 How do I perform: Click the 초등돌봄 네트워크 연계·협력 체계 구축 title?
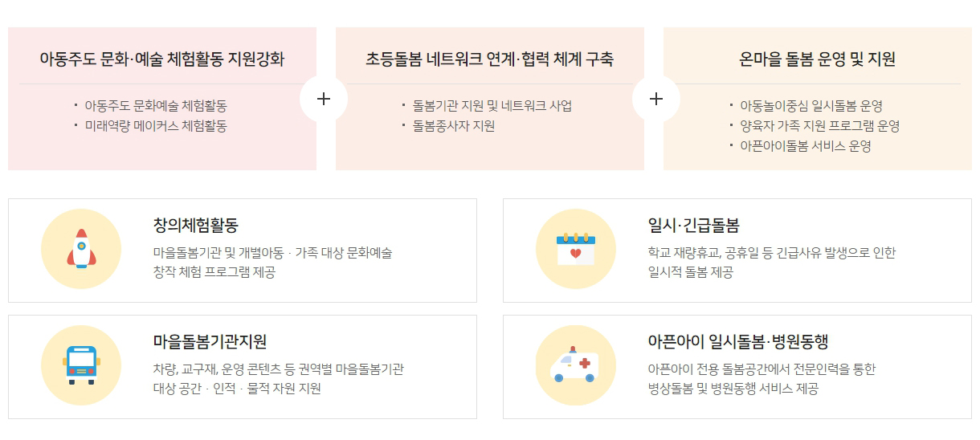(x=490, y=59)
